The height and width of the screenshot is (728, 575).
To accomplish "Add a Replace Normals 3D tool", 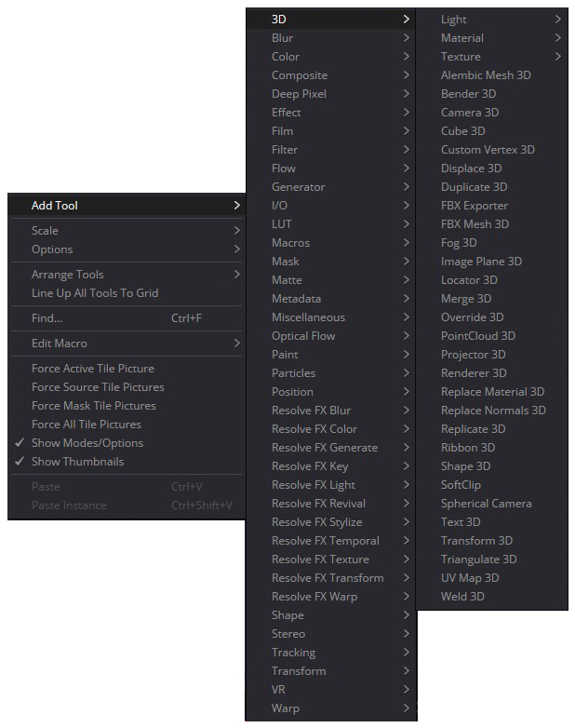I will click(x=492, y=411).
